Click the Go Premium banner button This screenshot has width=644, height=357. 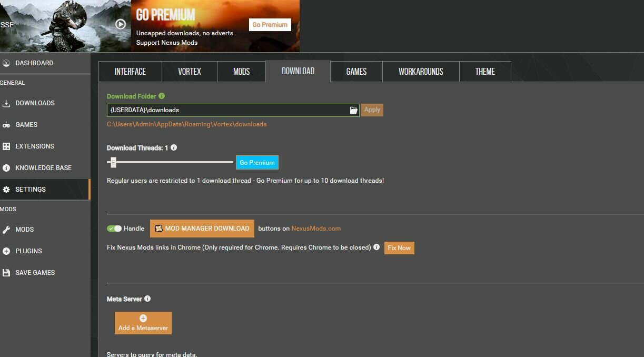[x=270, y=25]
